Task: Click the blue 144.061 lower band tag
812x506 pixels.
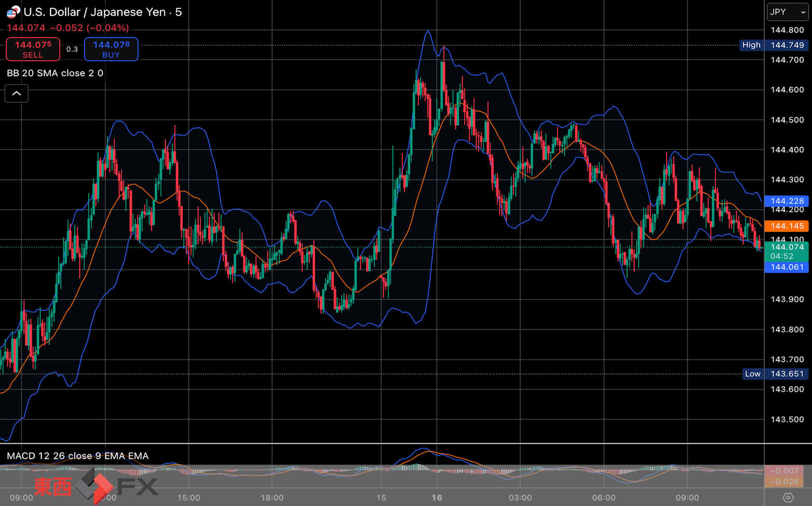Action: click(x=787, y=267)
